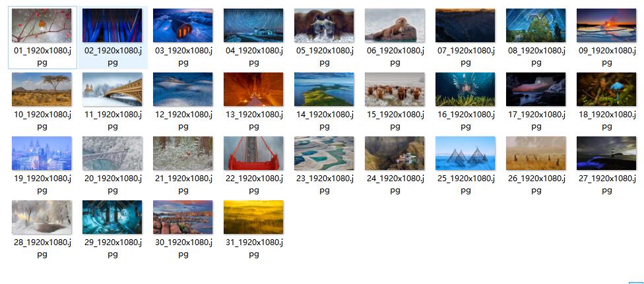This screenshot has height=284, width=644.
Task: Click the lighthouse night thumbnail 27_1920x1080.jpg
Action: coord(606,154)
